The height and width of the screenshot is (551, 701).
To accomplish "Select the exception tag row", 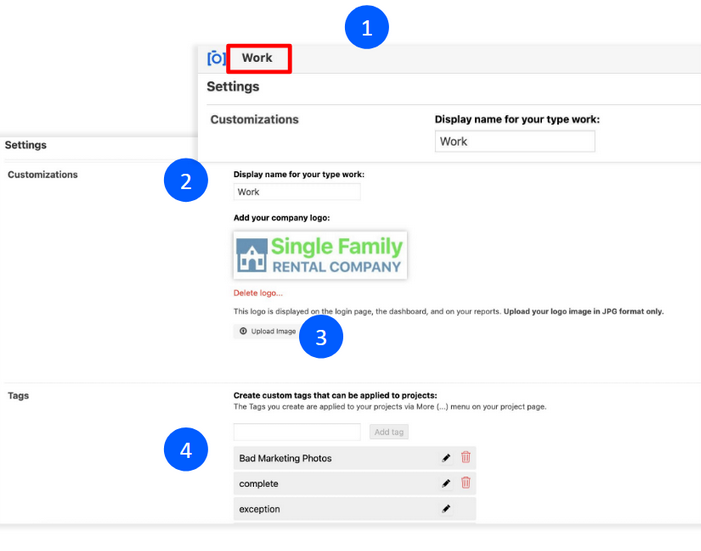I will [330, 509].
